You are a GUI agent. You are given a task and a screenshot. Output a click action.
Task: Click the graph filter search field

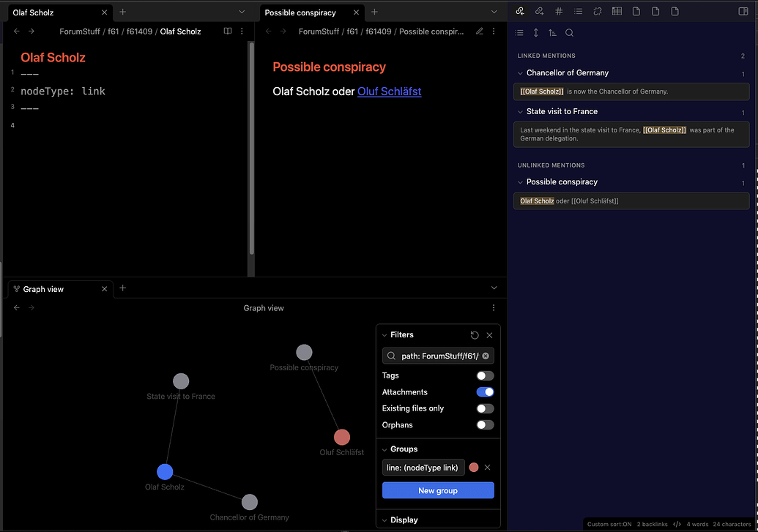click(x=438, y=356)
